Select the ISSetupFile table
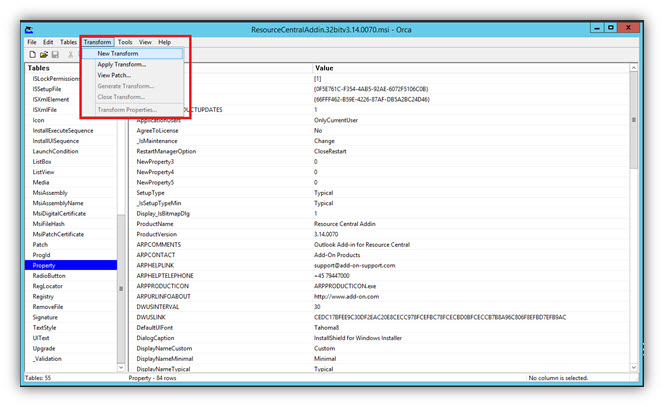Image resolution: width=664 pixels, height=407 pixels. click(47, 89)
